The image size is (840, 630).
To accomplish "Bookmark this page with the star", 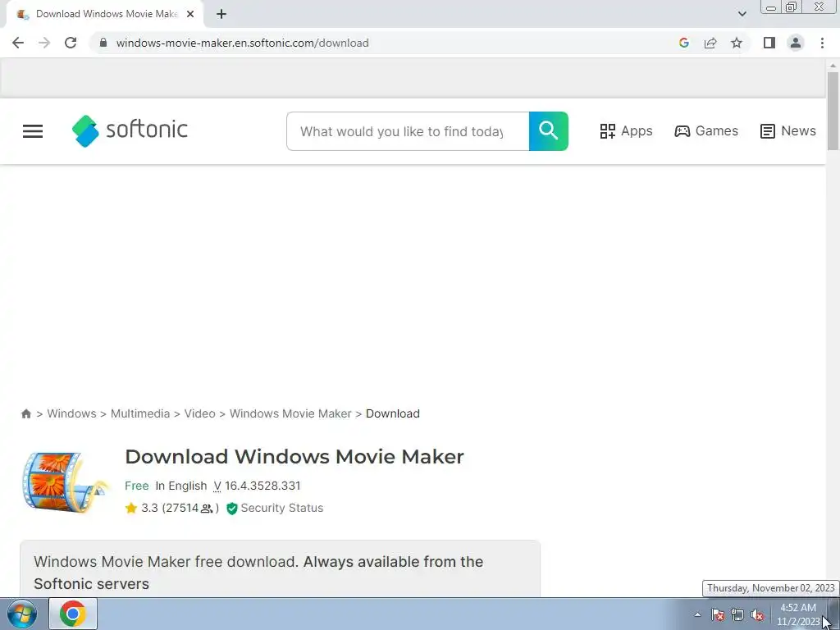I will 737,43.
